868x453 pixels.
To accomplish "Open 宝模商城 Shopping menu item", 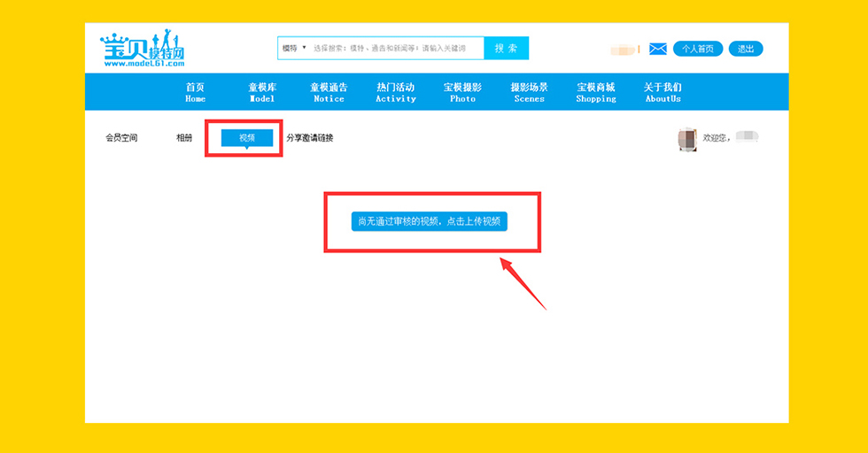I will (x=595, y=92).
